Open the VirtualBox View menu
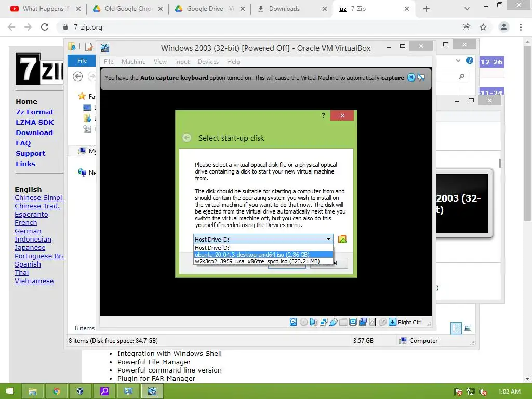The height and width of the screenshot is (399, 532). coord(160,61)
